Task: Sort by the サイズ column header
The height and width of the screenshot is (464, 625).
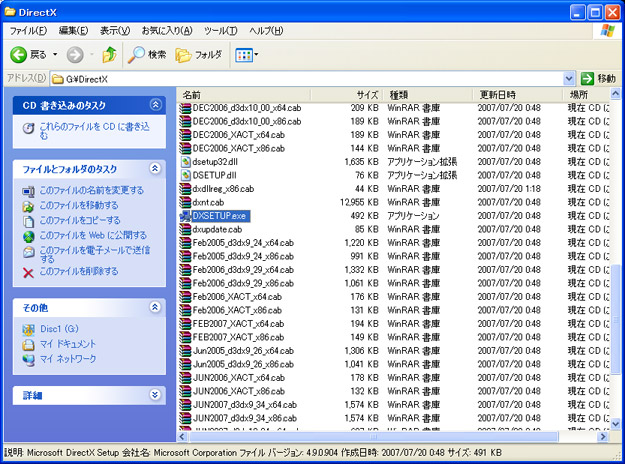Action: tap(347, 95)
